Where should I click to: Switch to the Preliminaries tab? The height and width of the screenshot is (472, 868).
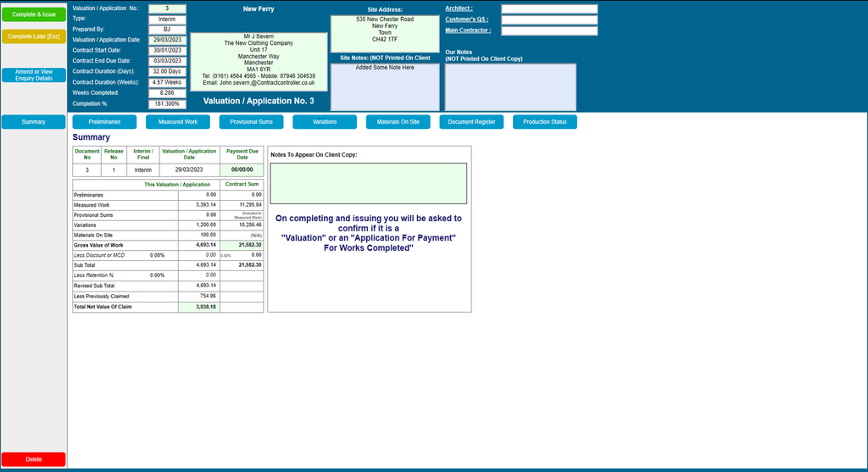tap(104, 122)
